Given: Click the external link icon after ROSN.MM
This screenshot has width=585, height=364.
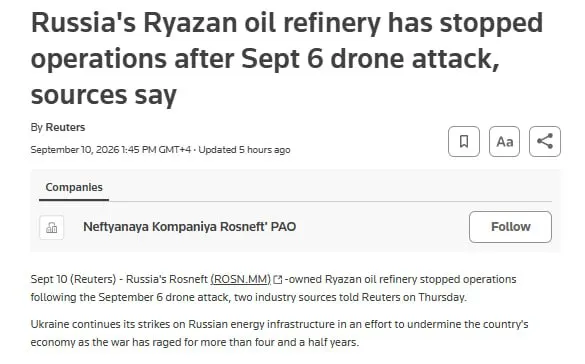Looking at the screenshot, I should click(x=278, y=279).
